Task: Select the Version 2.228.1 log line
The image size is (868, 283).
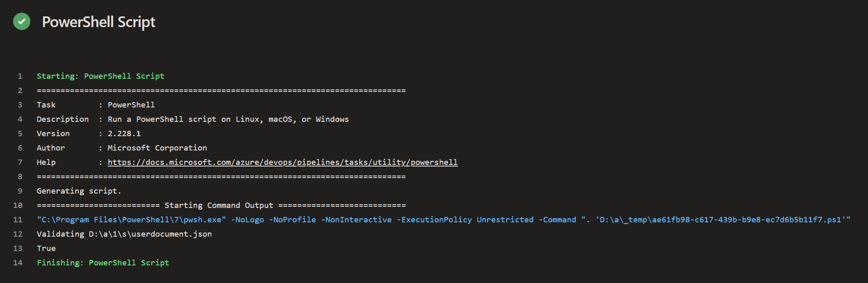Action: (x=89, y=134)
